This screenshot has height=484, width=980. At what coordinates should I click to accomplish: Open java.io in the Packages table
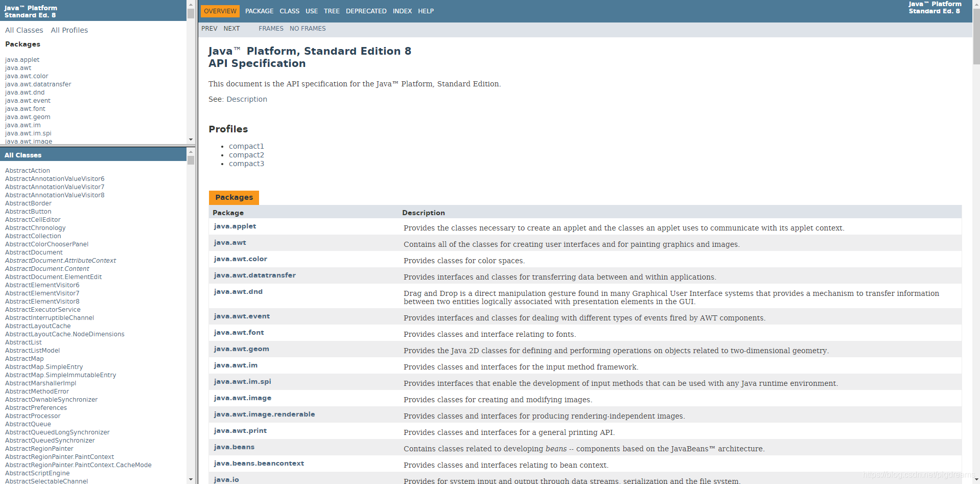pyautogui.click(x=226, y=480)
